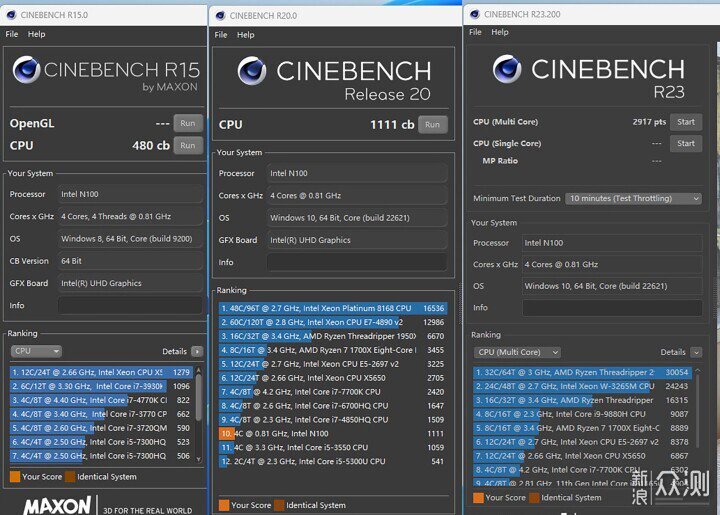
Task: Expand Details chevron in Cinebench R23 ranking
Action: [x=696, y=353]
